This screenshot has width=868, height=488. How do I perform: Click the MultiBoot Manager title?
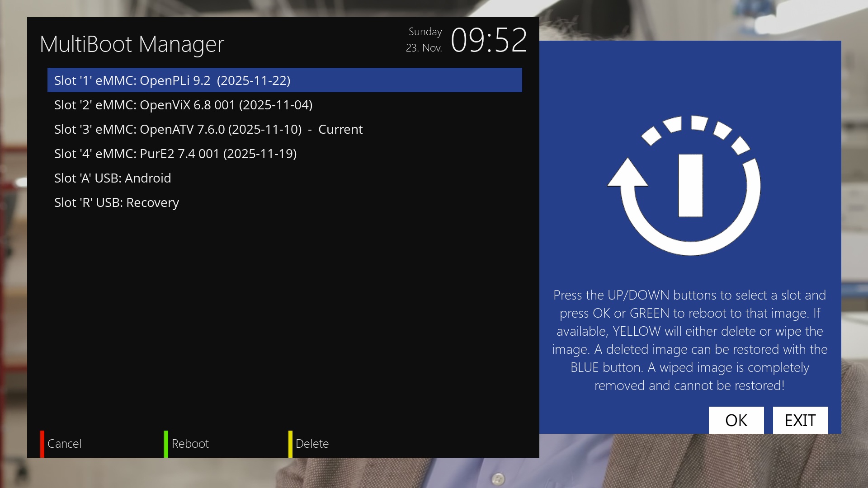pyautogui.click(x=132, y=44)
